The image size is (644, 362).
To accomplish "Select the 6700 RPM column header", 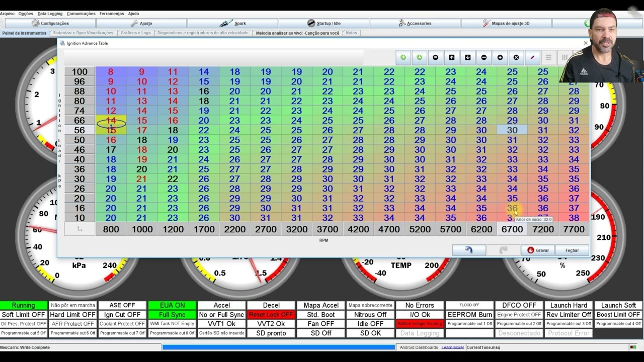I will tap(512, 229).
